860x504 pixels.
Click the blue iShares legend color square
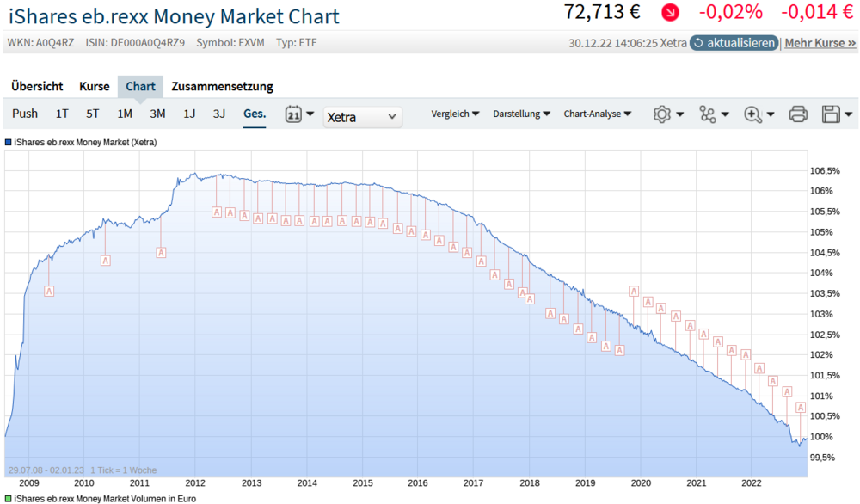9,143
